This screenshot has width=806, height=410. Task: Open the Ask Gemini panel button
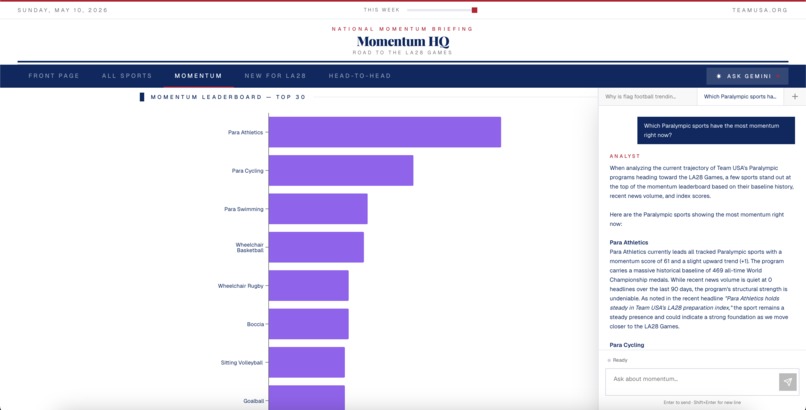(x=747, y=76)
